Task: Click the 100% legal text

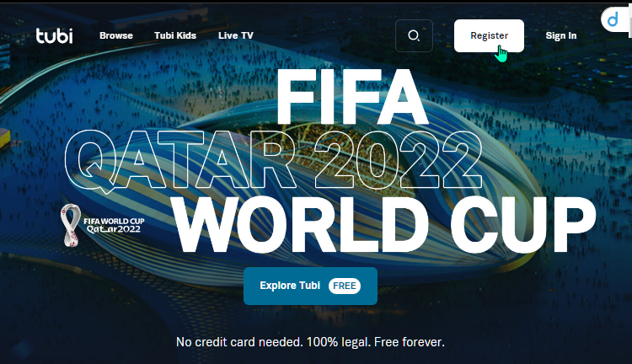Action: coord(339,342)
